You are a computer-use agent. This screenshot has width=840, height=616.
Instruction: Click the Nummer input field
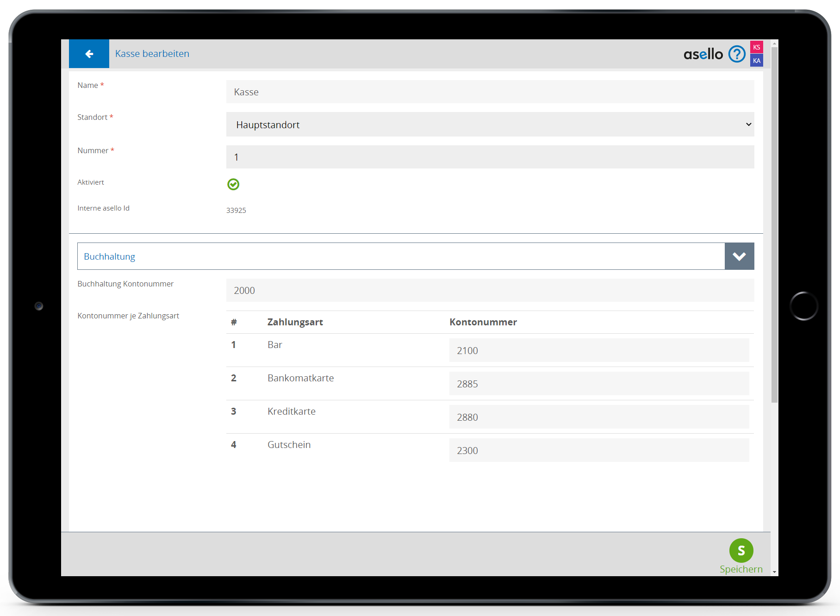coord(490,157)
